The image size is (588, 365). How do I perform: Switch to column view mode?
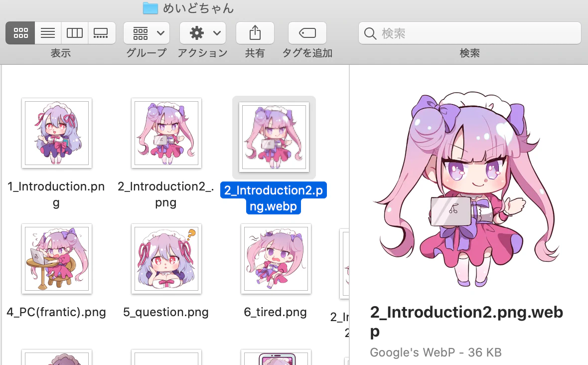tap(75, 33)
